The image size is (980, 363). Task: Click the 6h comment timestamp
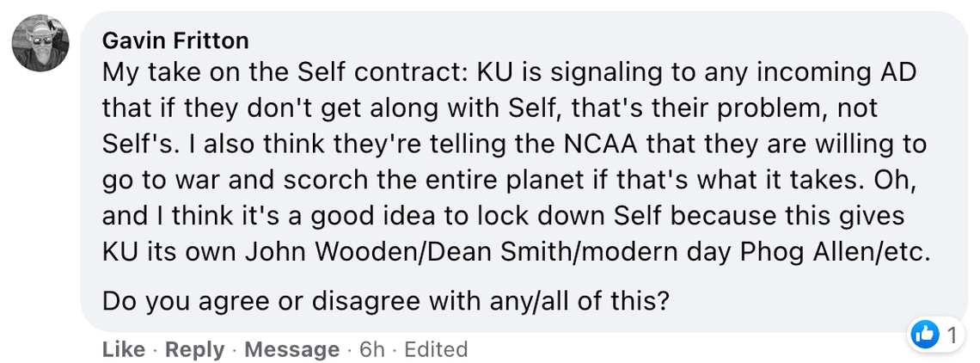coord(372,349)
